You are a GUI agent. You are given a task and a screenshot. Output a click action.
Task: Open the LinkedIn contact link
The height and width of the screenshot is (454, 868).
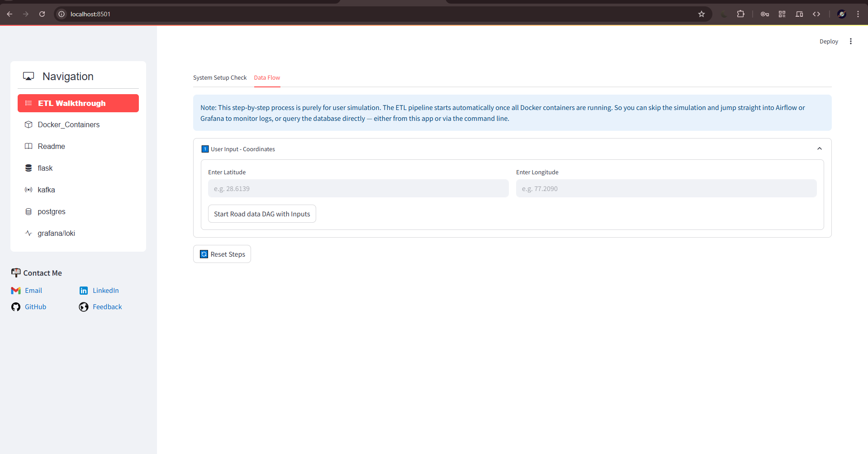tap(105, 291)
